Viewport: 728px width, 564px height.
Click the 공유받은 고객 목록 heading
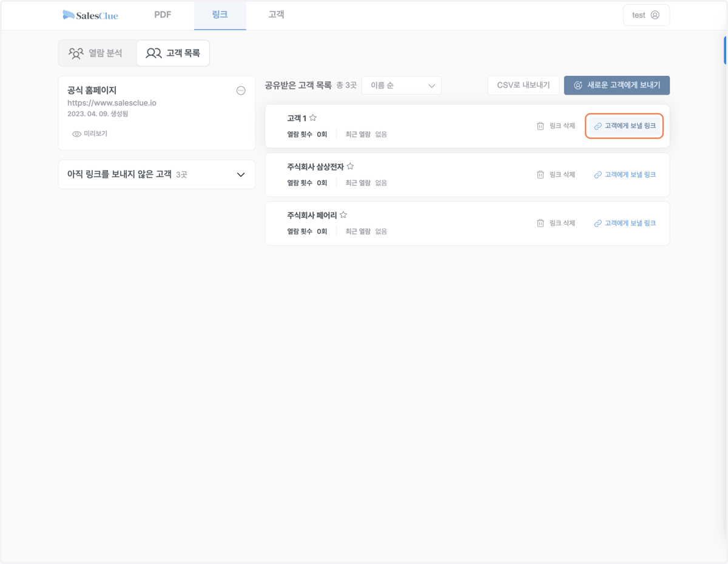[298, 86]
